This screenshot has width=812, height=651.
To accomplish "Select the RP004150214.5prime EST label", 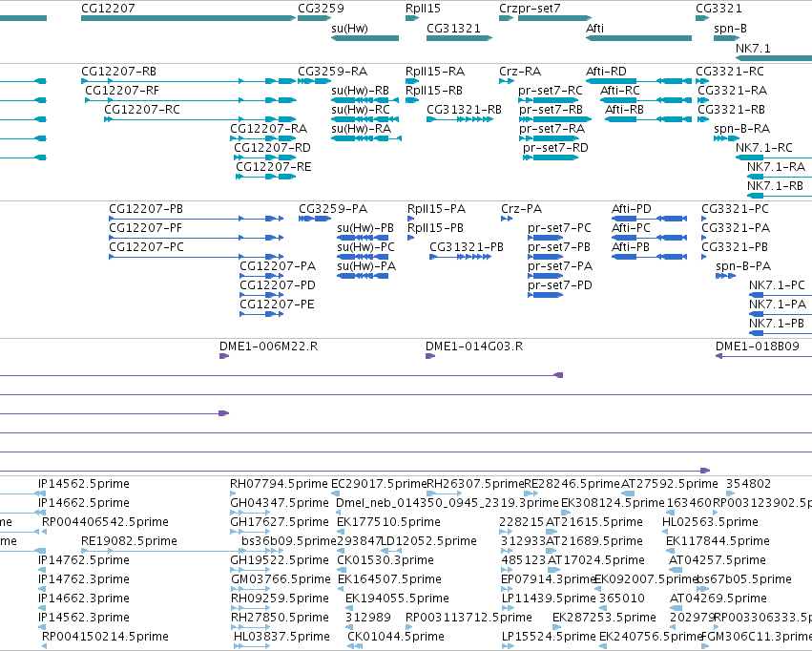I will point(105,637).
